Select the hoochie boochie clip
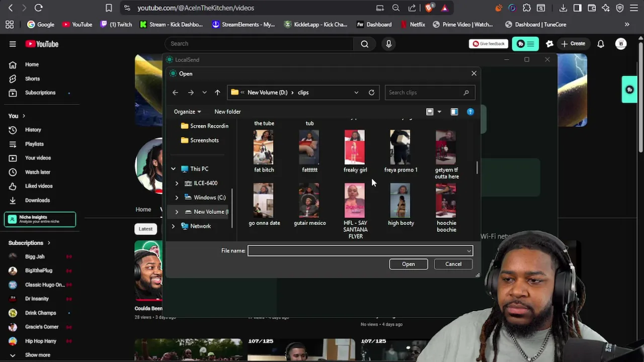644x362 pixels. click(x=446, y=208)
